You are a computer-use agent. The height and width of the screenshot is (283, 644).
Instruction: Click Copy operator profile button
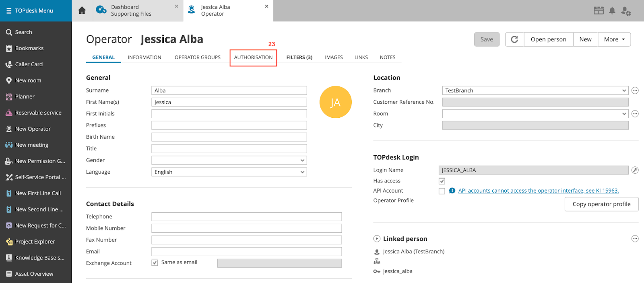coord(601,204)
